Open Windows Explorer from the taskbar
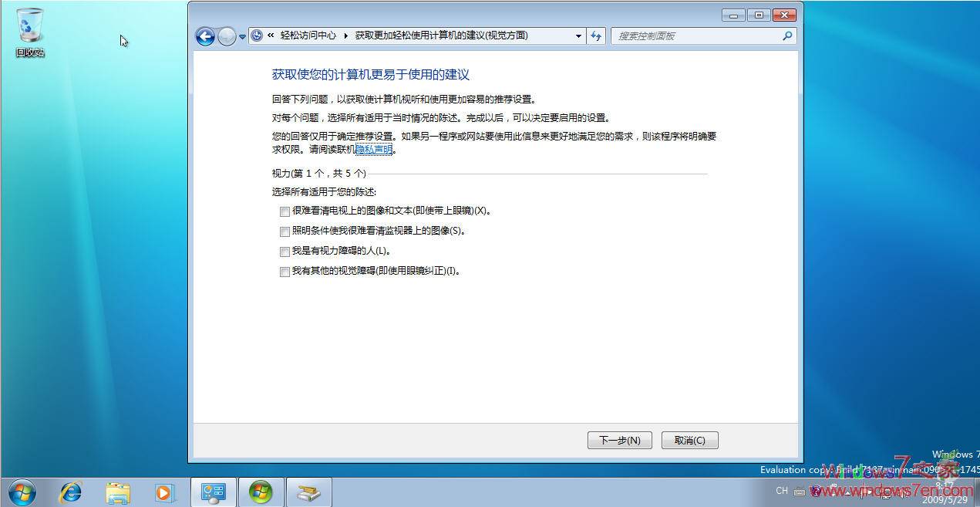Screen dimensions: 980x507 point(117,492)
